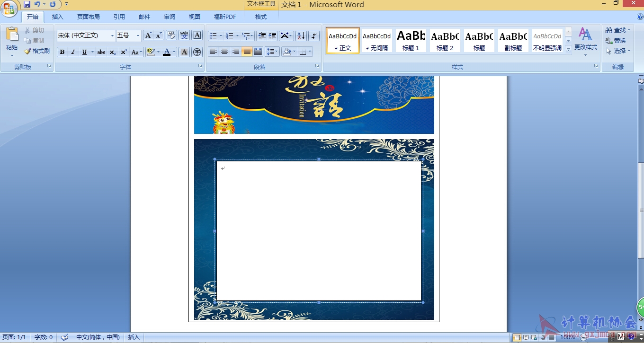Viewport: 644px width, 343px height.
Task: Open the phonetic guide (wén) tool
Action: click(x=184, y=35)
